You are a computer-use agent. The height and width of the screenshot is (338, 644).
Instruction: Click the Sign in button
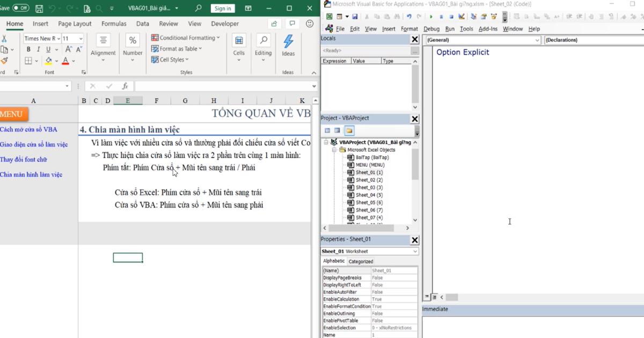[x=222, y=8]
